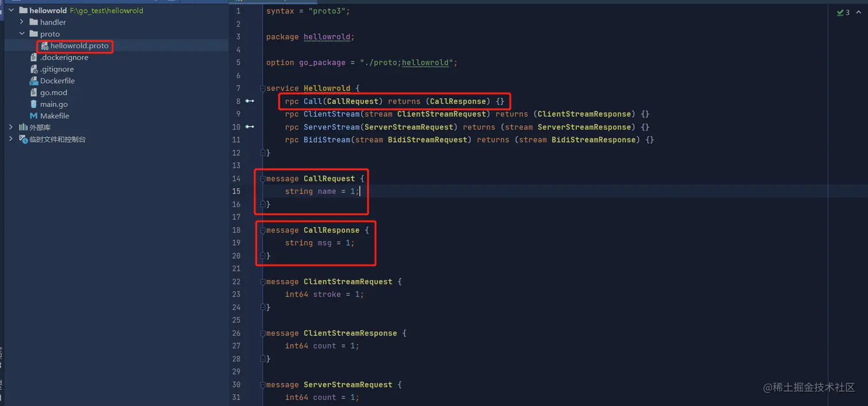Click the Dockerfile docker icon
868x406 pixels.
tap(34, 81)
